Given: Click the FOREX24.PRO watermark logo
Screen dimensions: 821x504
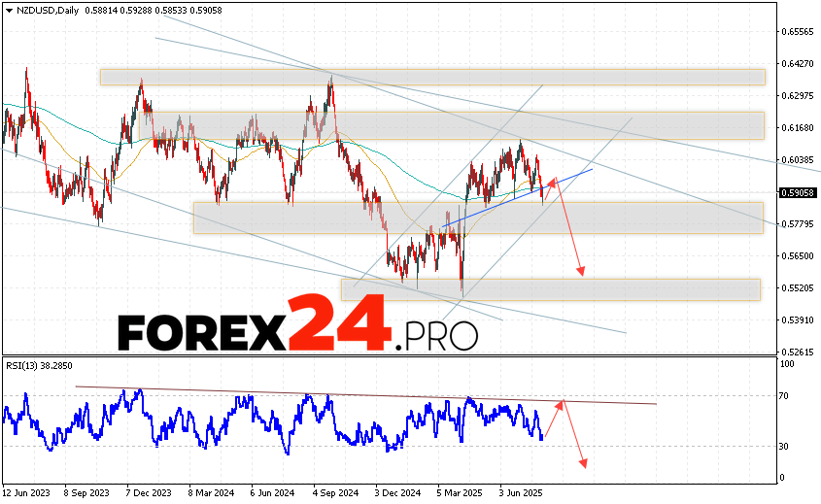Looking at the screenshot, I should coord(297,332).
